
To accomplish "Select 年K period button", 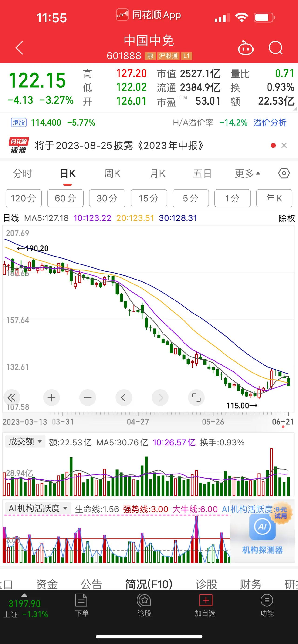I will 274,198.
